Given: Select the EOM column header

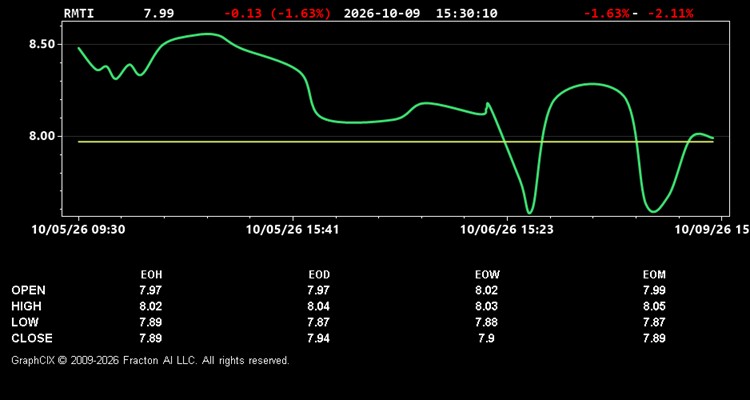Looking at the screenshot, I should [654, 275].
